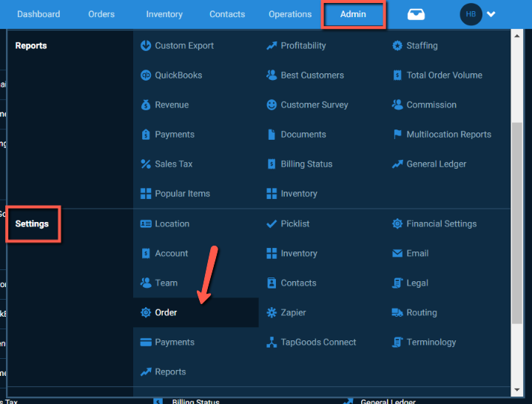Open the Inventory nav tab
The image size is (532, 404).
pos(164,14)
